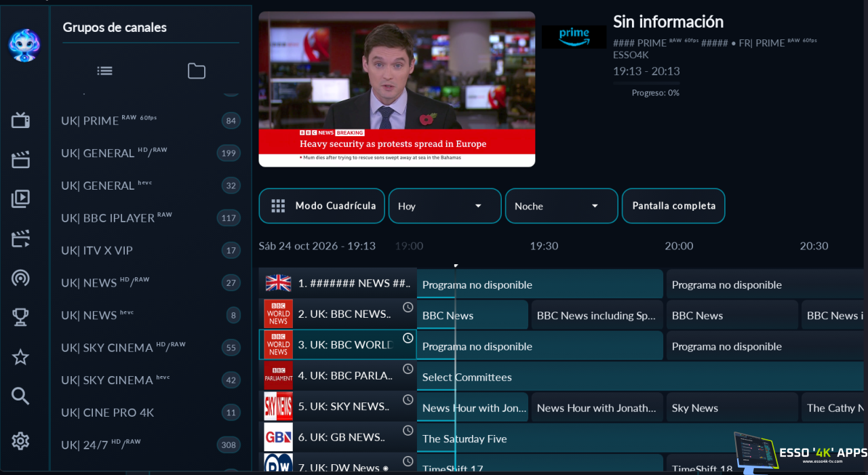Select channel 4. UK: BBC PARLA..
Screen dimensions: 868x475
338,375
